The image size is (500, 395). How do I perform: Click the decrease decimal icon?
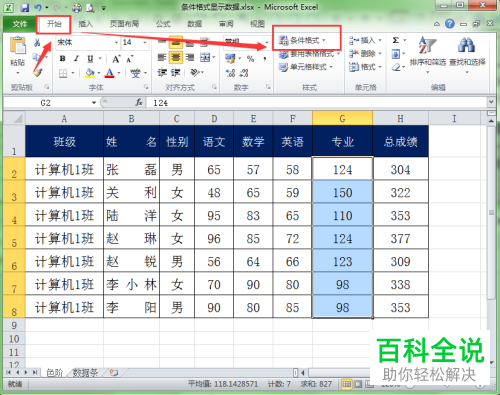click(244, 73)
